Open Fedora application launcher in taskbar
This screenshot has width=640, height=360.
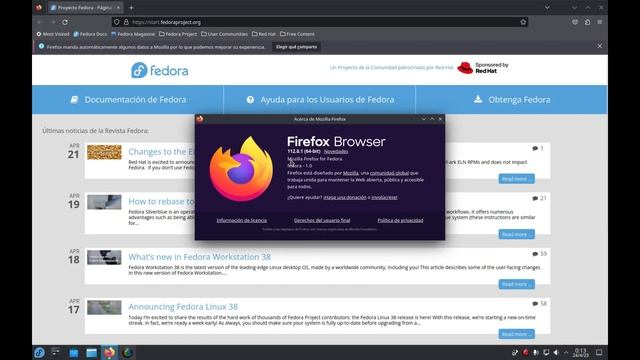(x=39, y=352)
